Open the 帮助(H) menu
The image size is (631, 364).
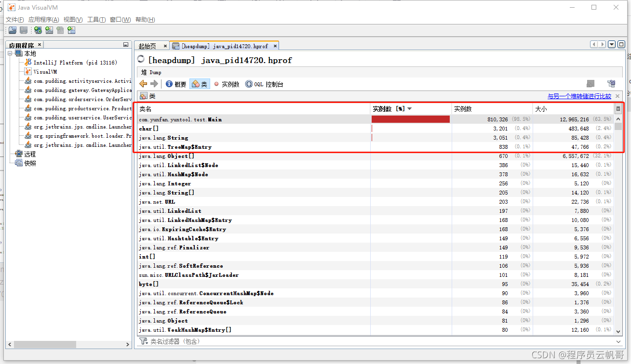click(x=145, y=20)
